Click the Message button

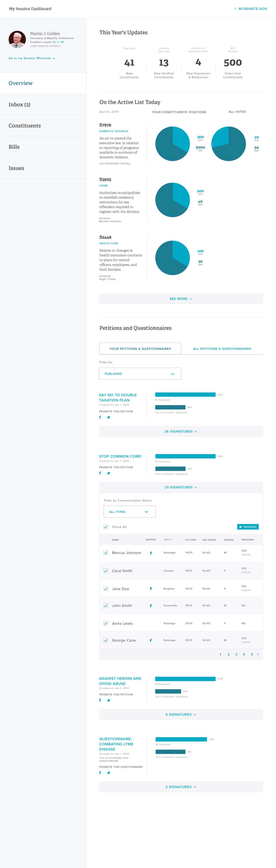[248, 527]
